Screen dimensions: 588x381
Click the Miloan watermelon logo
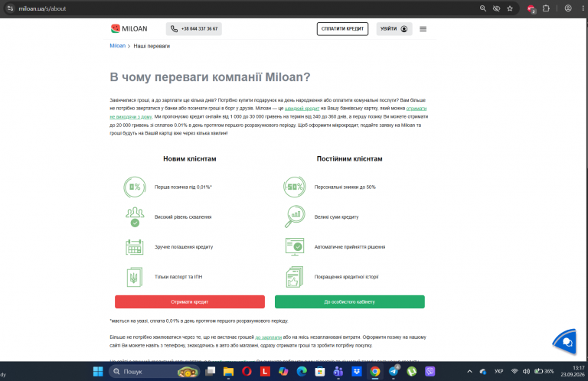[129, 29]
